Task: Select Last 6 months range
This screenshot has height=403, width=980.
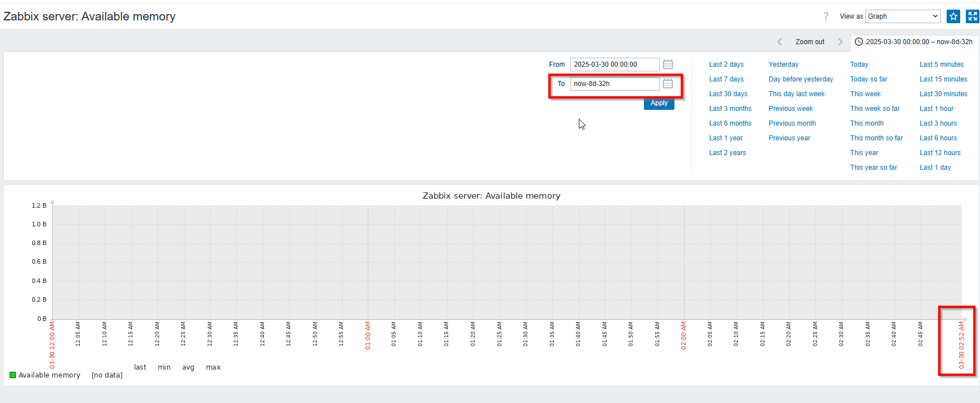Action: click(730, 123)
